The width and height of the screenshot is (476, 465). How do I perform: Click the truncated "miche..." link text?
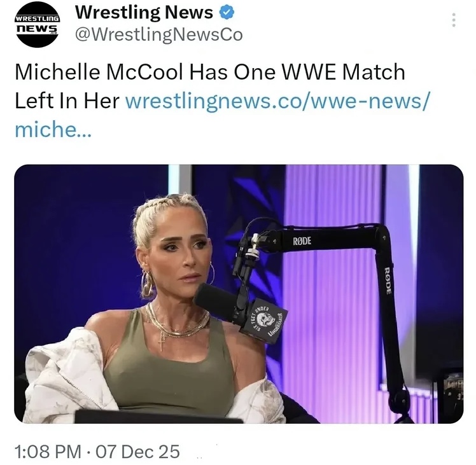53,130
